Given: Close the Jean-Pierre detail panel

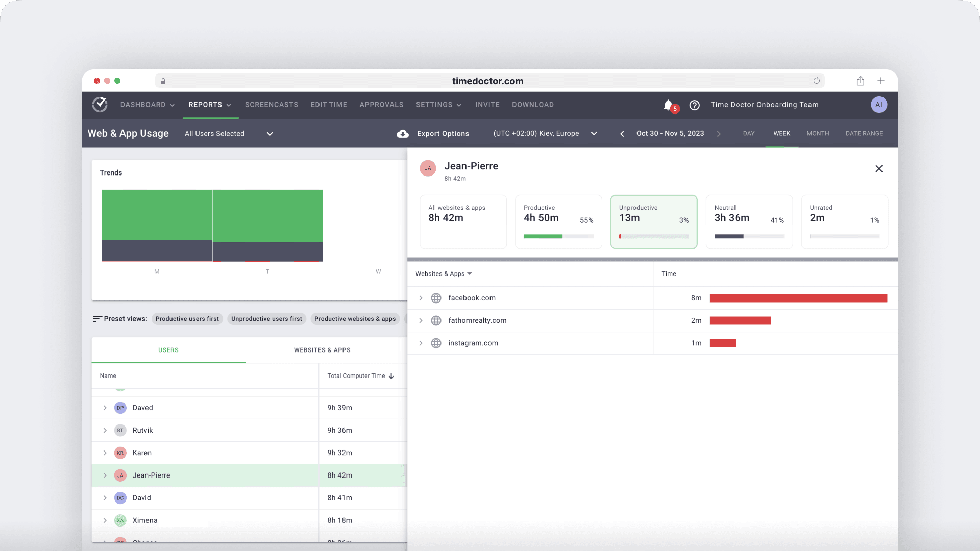Looking at the screenshot, I should pyautogui.click(x=879, y=168).
